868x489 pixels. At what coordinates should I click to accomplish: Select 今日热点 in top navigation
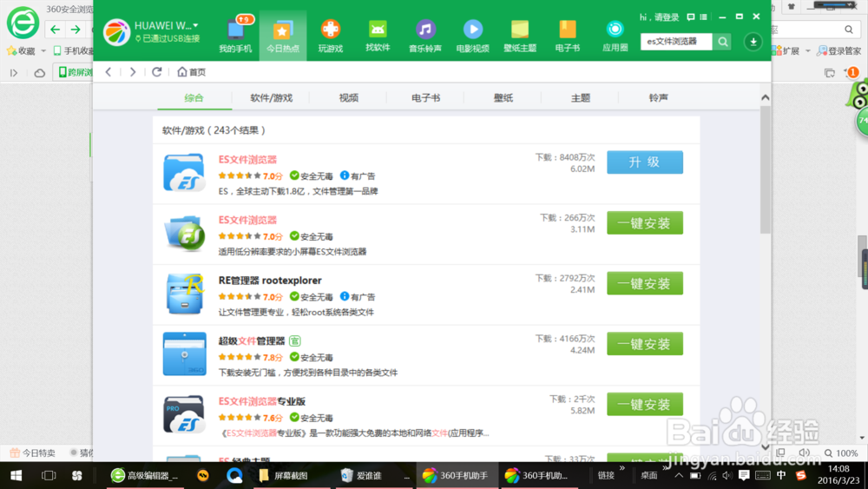pos(282,35)
